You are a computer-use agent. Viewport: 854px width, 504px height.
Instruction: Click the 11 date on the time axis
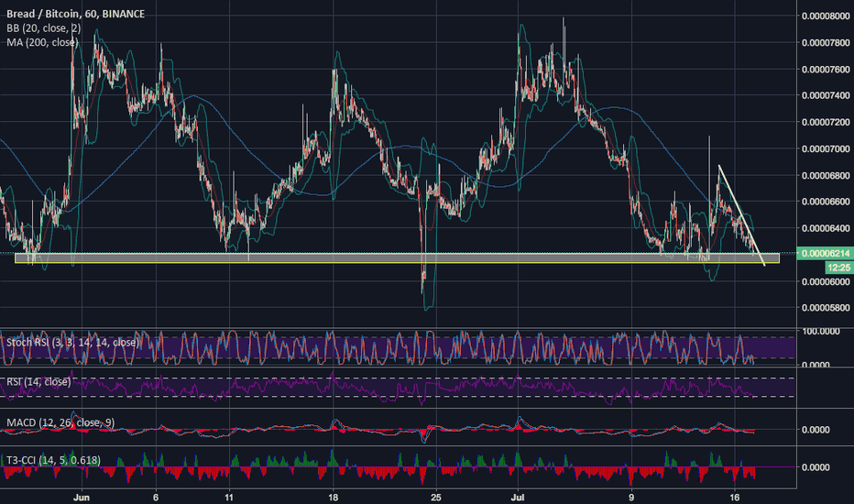229,498
